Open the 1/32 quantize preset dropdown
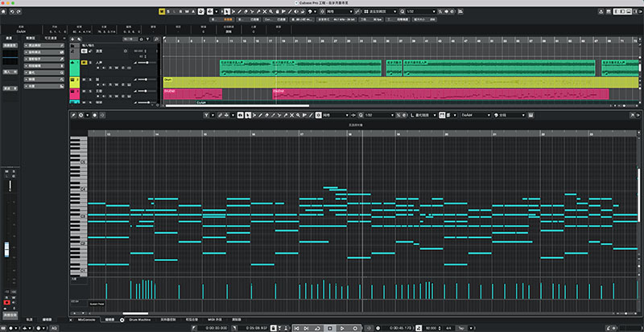The height and width of the screenshot is (332, 644). (x=423, y=11)
